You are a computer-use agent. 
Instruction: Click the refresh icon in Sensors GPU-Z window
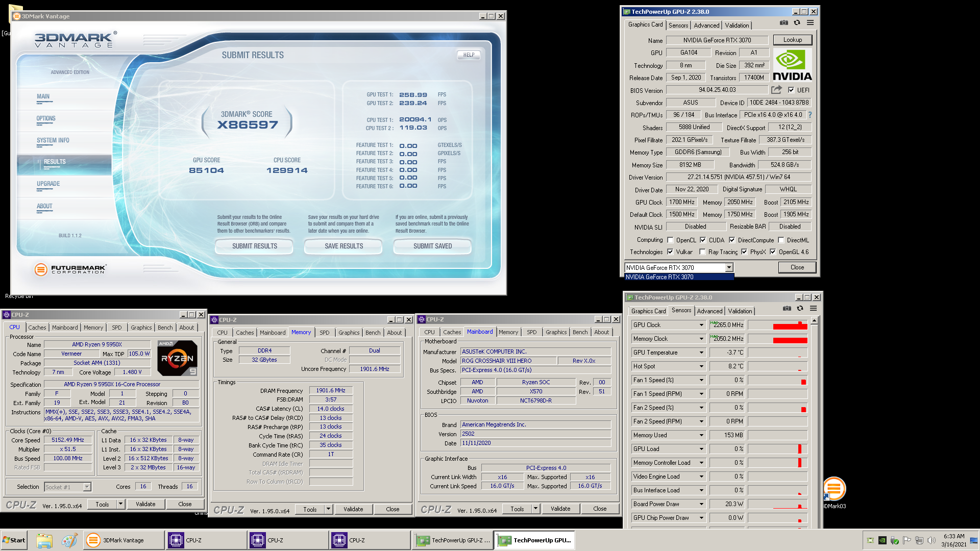pos(800,309)
